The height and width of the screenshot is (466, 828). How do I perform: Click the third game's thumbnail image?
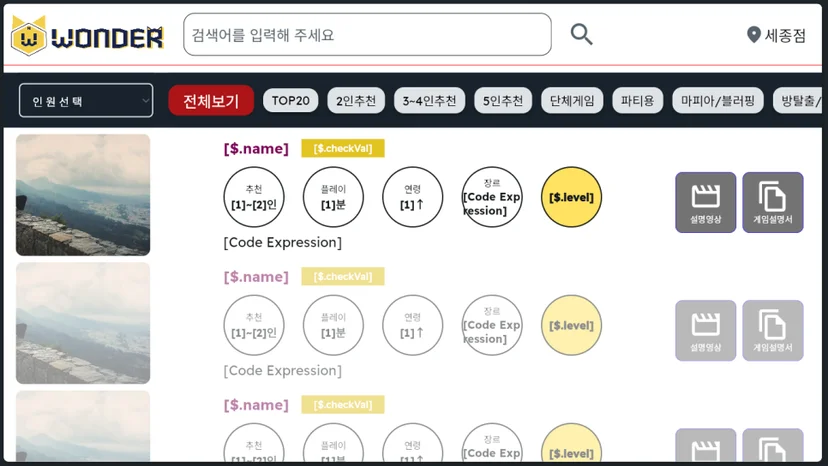point(83,426)
